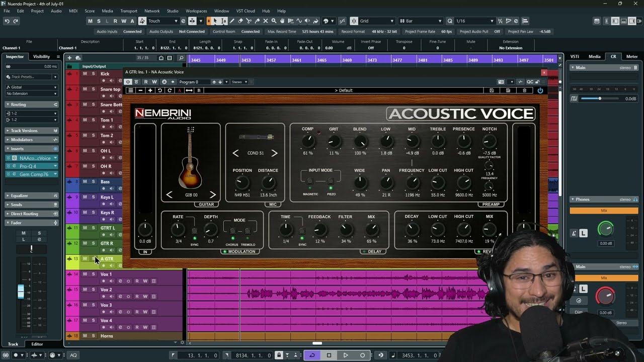Switch to previous microphone before COND 51
The height and width of the screenshot is (362, 644).
pyautogui.click(x=235, y=153)
